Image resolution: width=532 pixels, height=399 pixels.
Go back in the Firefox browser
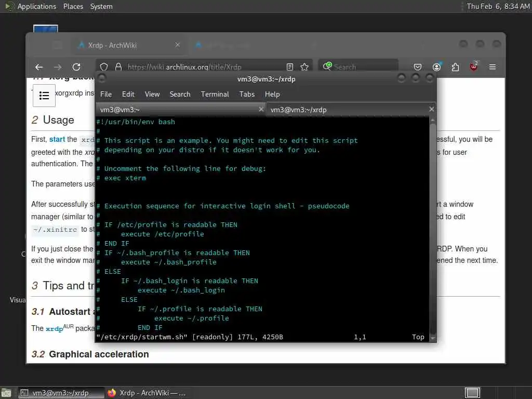(x=39, y=67)
